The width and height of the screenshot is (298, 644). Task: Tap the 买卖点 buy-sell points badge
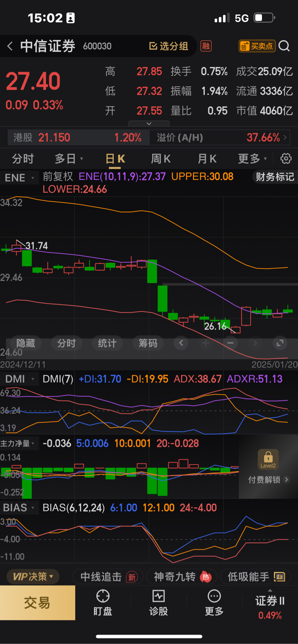click(257, 46)
